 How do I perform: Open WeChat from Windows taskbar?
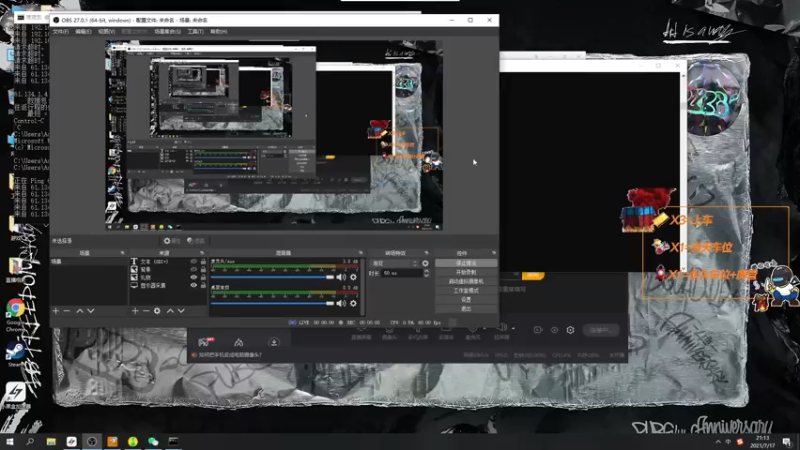tap(153, 441)
